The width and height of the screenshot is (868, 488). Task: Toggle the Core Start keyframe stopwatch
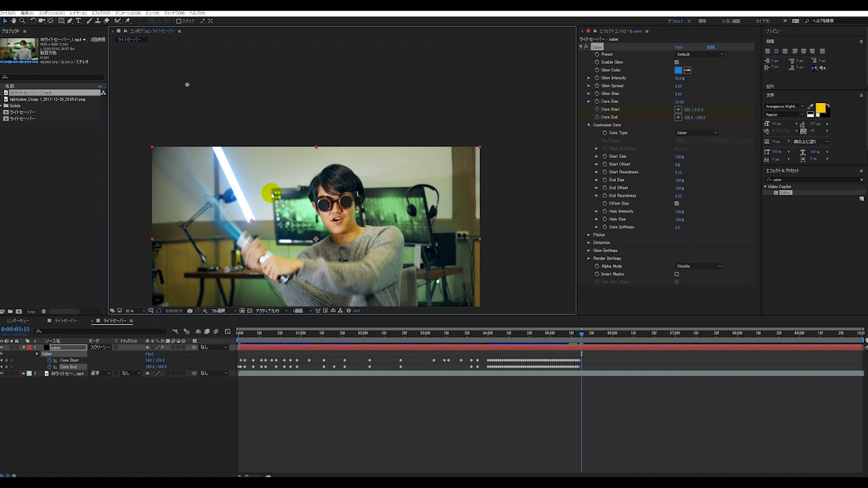point(49,360)
